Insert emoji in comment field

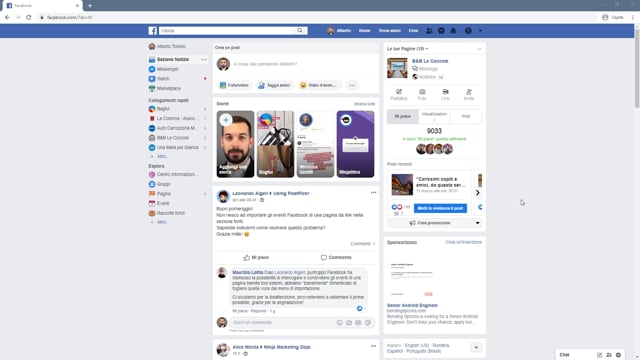(340, 322)
